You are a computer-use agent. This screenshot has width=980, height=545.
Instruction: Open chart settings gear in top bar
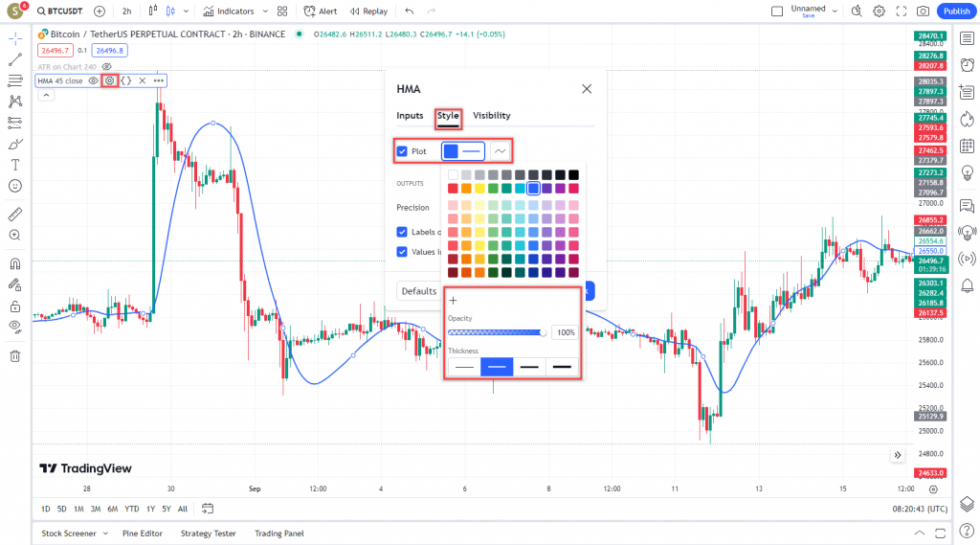(x=879, y=11)
